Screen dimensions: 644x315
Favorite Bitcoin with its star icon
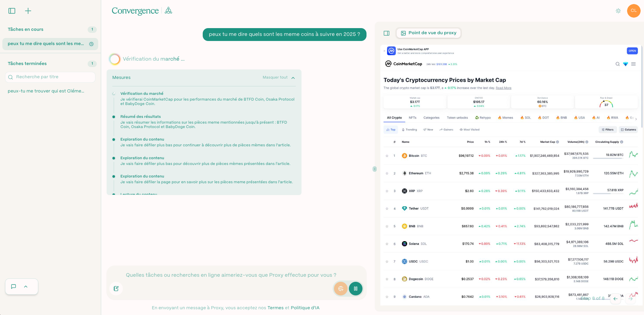[387, 155]
